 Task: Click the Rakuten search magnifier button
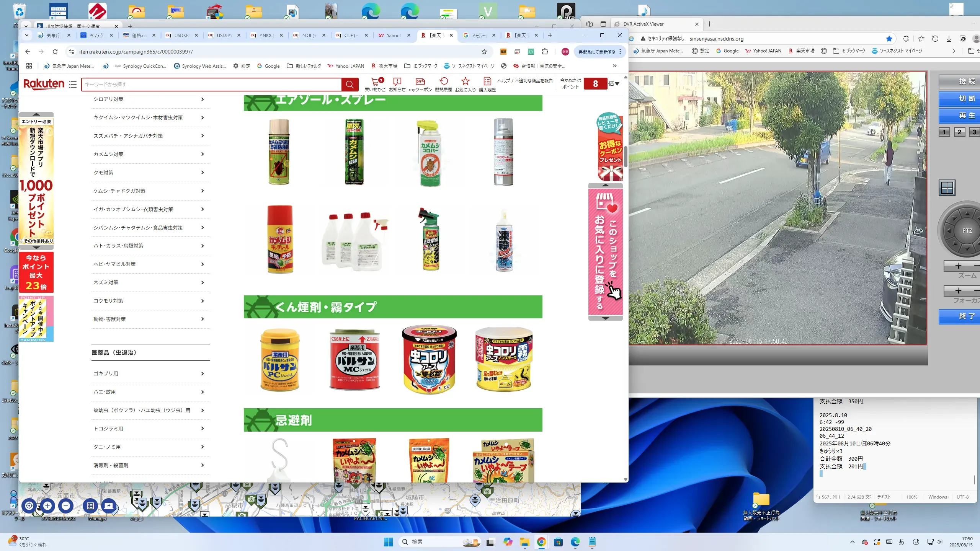point(350,84)
